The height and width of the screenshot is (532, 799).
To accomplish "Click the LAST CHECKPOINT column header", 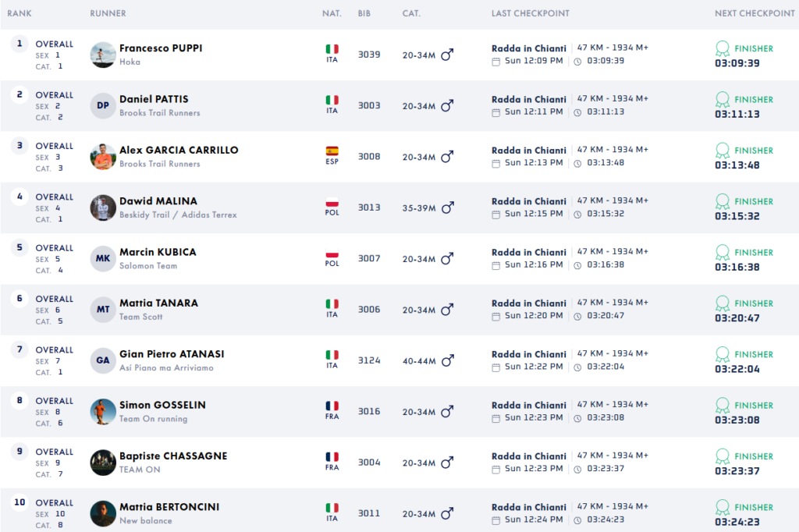I will (x=531, y=13).
